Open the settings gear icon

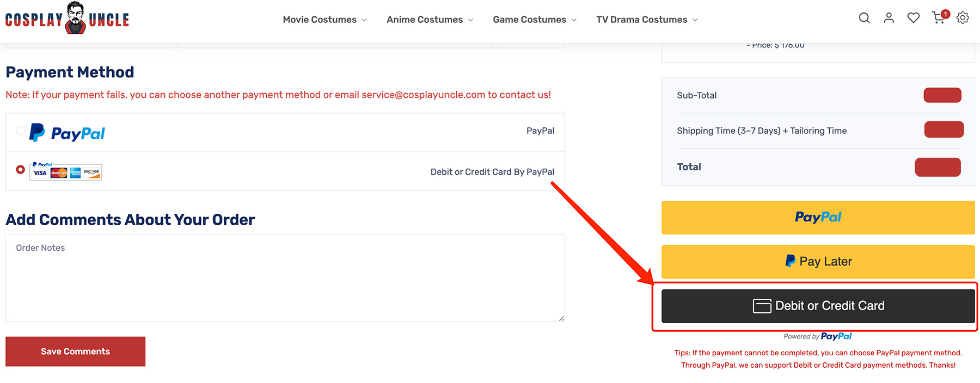click(963, 18)
